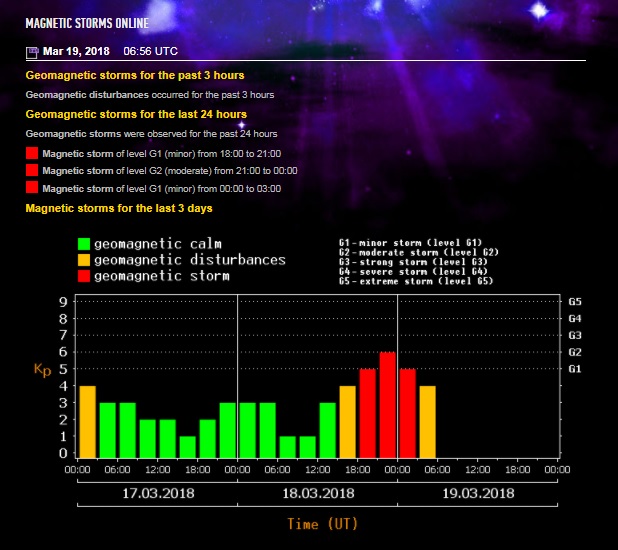Click the 'G5 - extreme storm' legend entry
The image size is (618, 550).
tap(418, 281)
